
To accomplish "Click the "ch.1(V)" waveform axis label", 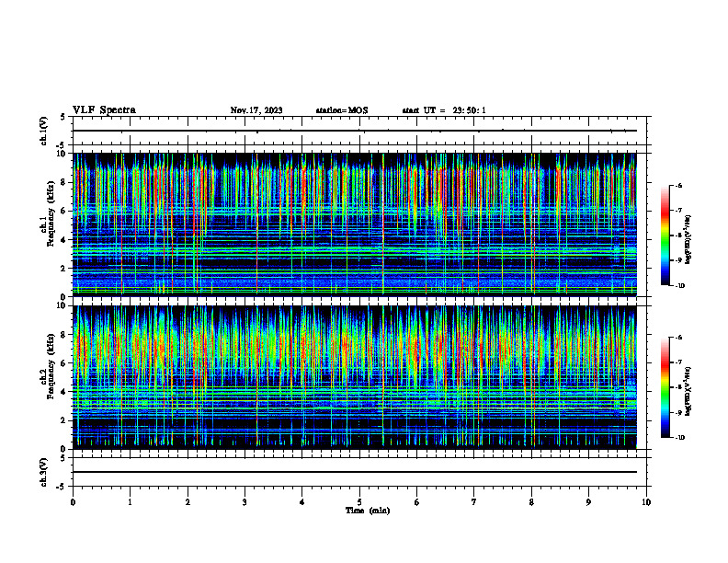I will [x=44, y=131].
